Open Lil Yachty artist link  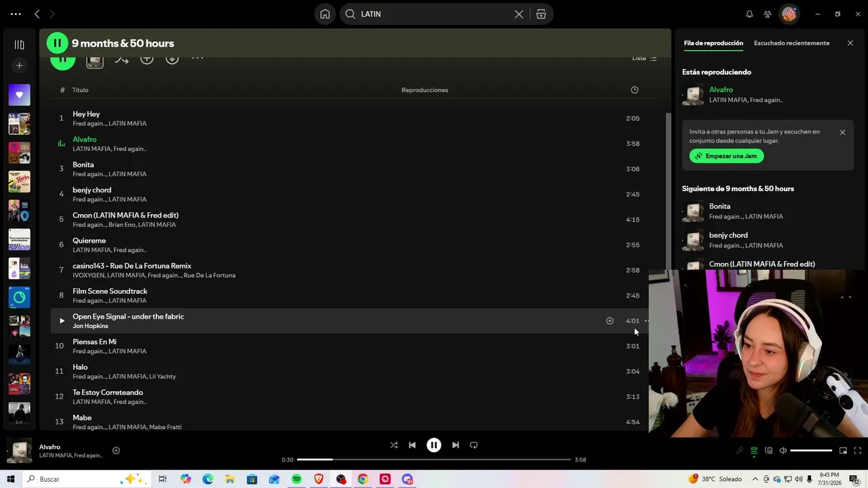[162, 377]
